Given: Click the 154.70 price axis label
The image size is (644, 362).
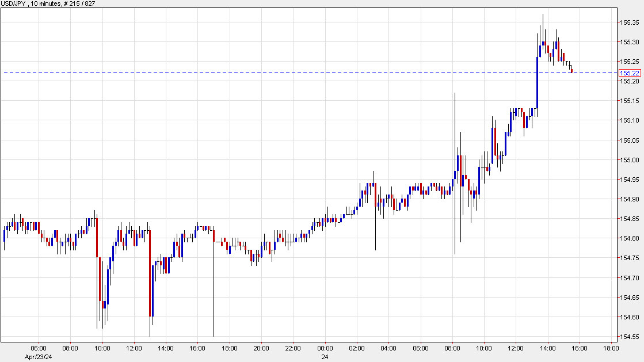Looking at the screenshot, I should coord(629,278).
